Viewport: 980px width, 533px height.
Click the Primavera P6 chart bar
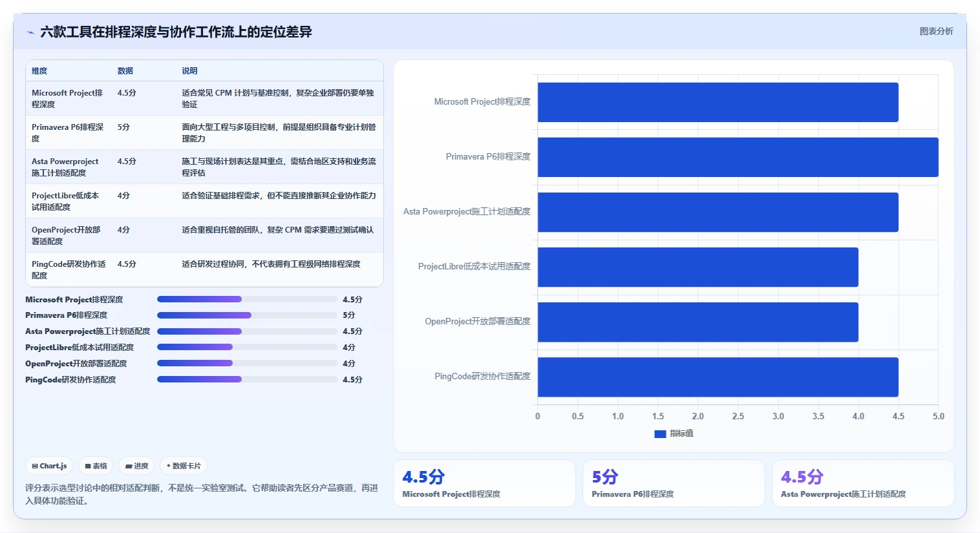(738, 157)
